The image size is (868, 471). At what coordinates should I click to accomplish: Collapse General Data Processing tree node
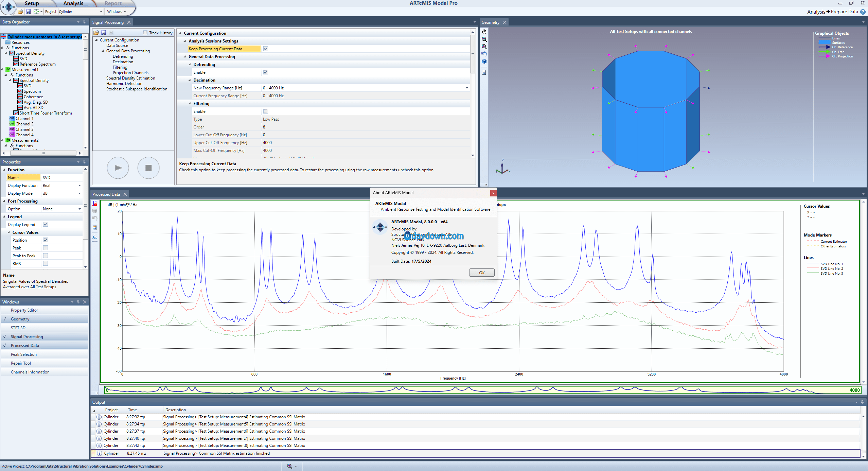coord(103,51)
